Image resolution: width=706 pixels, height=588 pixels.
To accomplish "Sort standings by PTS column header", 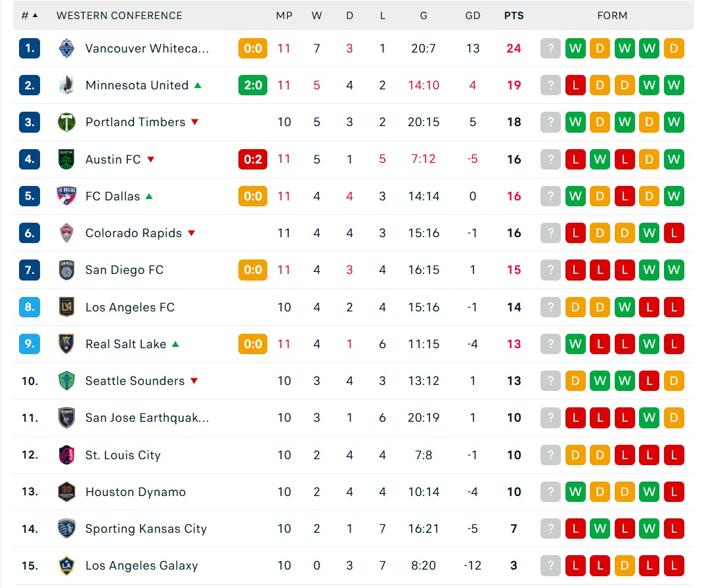I will pyautogui.click(x=514, y=15).
